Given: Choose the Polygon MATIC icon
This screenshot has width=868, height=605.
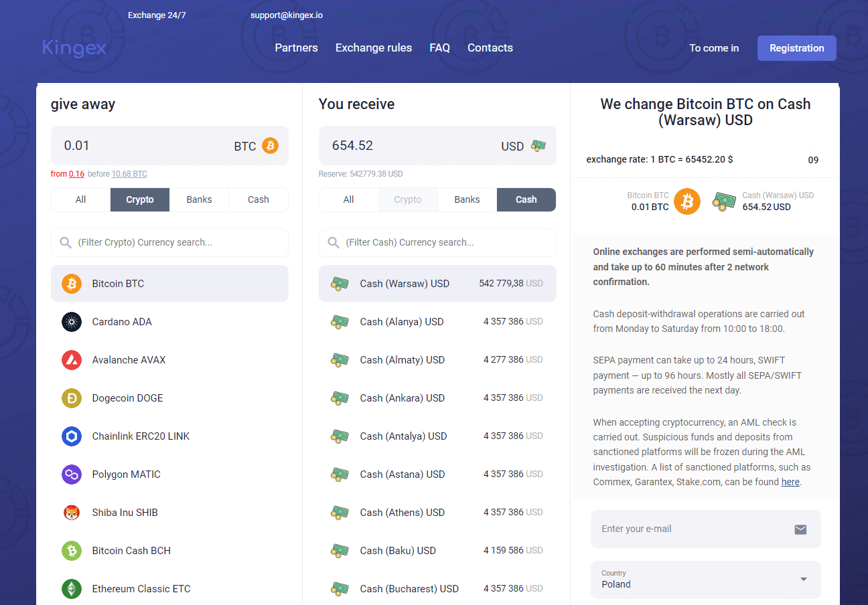Looking at the screenshot, I should 72,474.
